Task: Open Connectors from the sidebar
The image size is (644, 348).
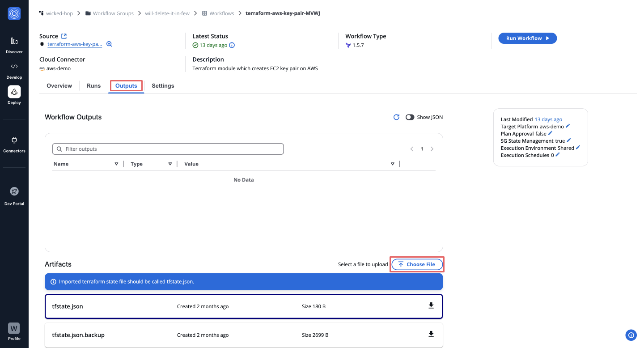Action: pyautogui.click(x=14, y=144)
